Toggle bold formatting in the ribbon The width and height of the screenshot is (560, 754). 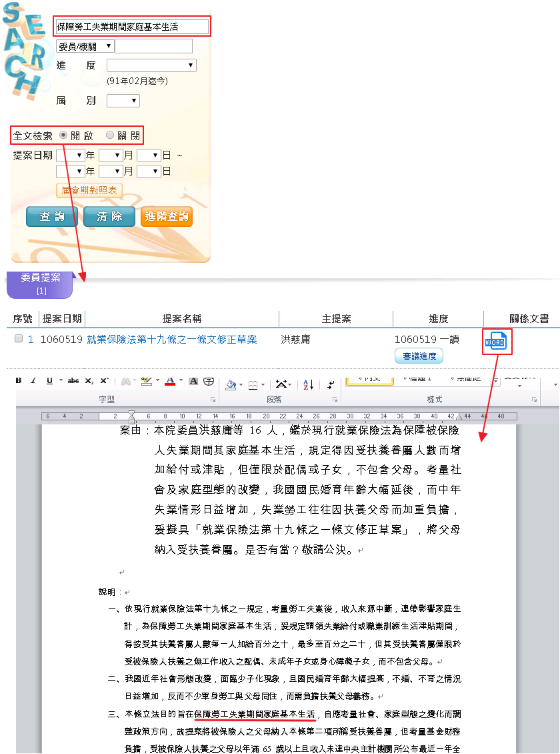[x=19, y=380]
